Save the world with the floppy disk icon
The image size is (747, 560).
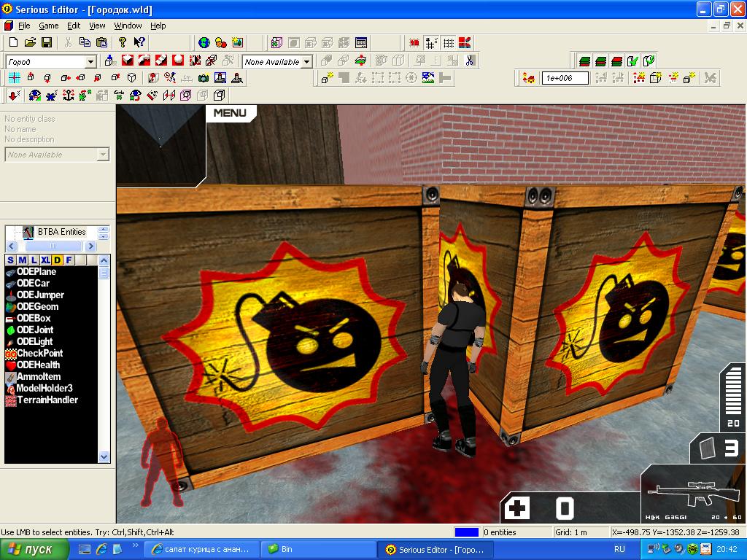coord(47,42)
